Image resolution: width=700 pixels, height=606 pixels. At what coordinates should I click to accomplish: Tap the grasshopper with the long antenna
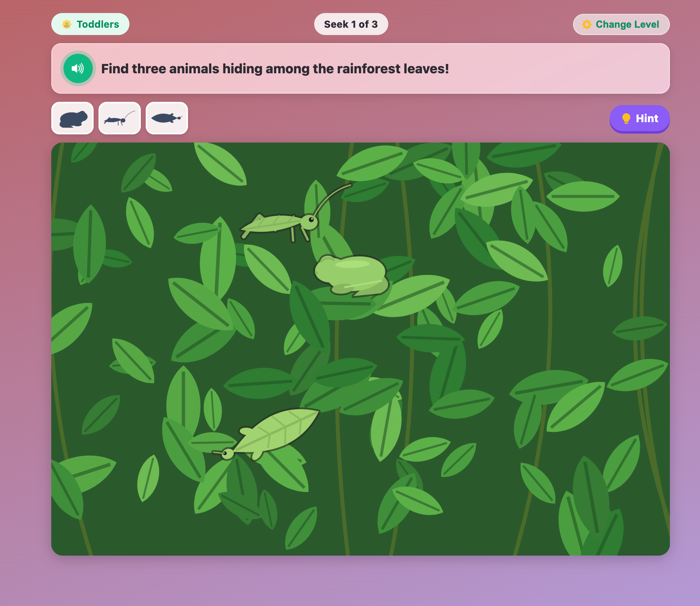coord(296,214)
